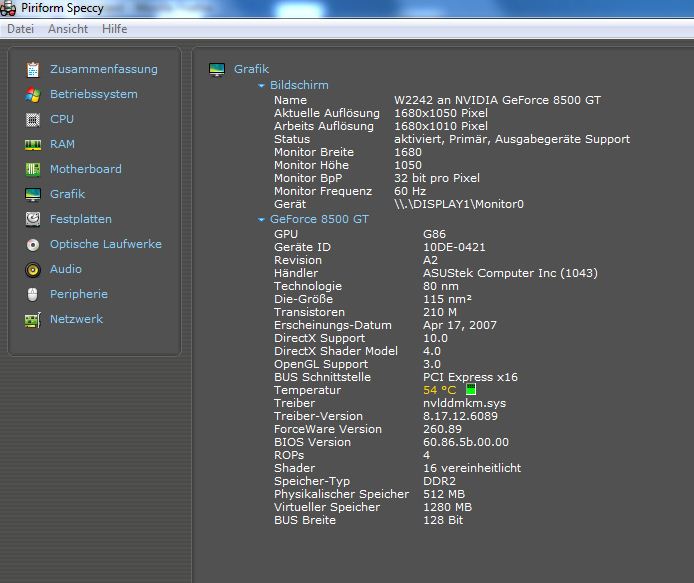This screenshot has width=694, height=583.
Task: Show the CPU details
Action: (62, 120)
